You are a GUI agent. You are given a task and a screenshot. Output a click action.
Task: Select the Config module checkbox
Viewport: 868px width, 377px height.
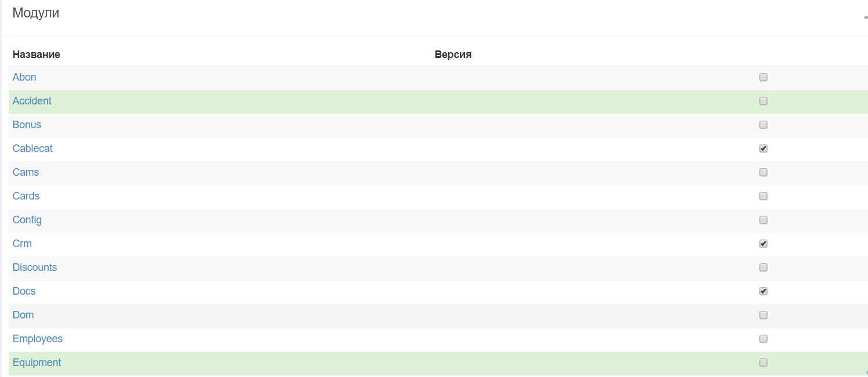(x=763, y=220)
